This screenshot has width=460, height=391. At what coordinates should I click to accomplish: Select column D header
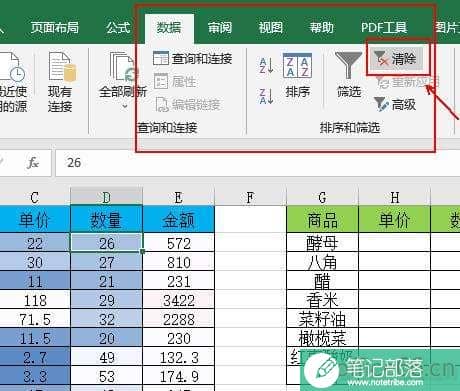(x=106, y=197)
